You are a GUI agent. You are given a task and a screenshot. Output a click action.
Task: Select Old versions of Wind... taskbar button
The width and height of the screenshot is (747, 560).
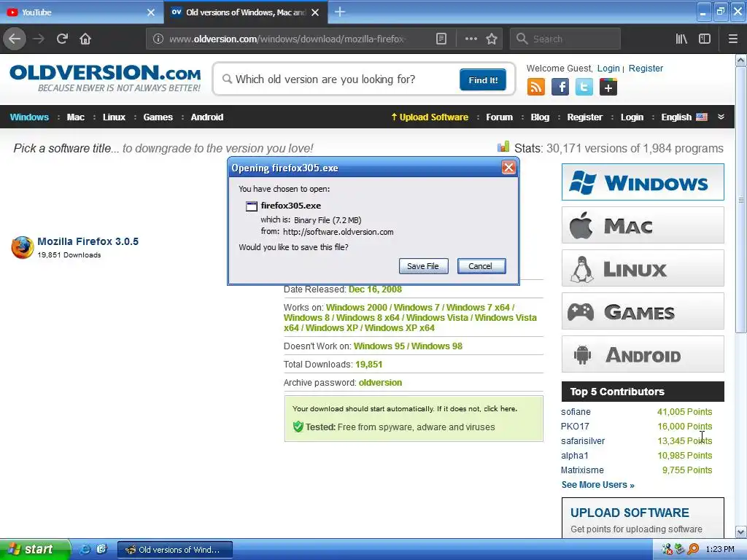(175, 550)
